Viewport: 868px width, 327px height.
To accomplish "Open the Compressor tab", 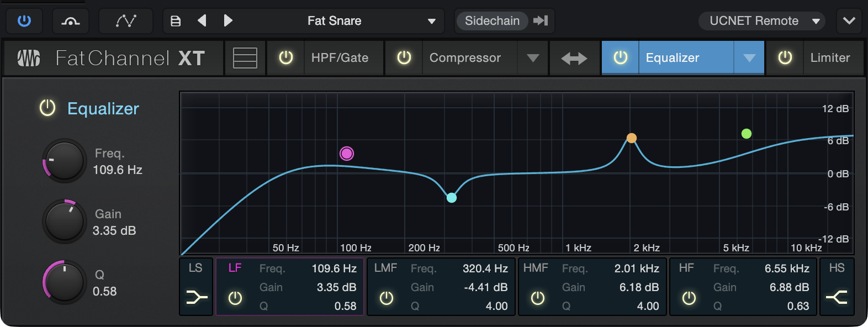I will click(x=469, y=57).
